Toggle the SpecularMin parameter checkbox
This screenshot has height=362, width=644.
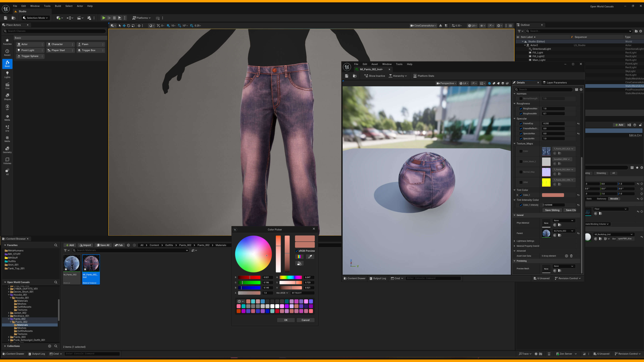(x=521, y=139)
